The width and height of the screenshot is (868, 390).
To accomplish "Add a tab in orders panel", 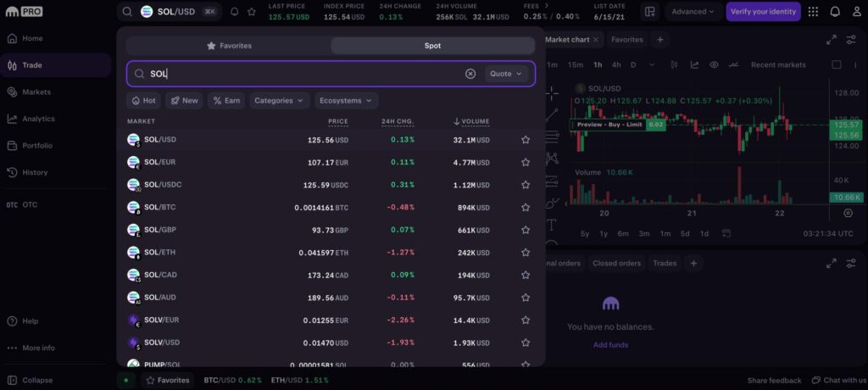I will 693,263.
